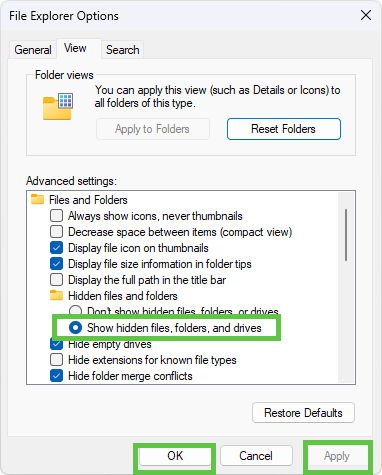Image resolution: width=382 pixels, height=475 pixels.
Task: Click the Advanced settings list scrollbar
Action: pyautogui.click(x=346, y=235)
